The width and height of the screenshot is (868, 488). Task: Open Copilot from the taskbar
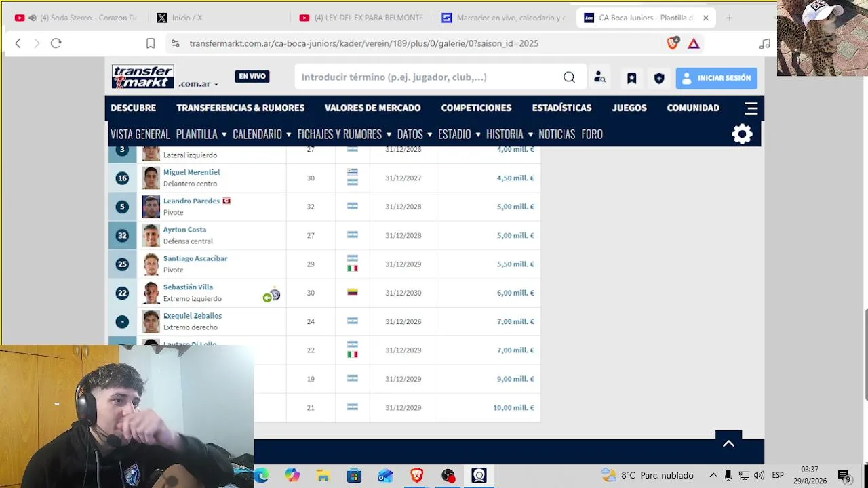[292, 476]
